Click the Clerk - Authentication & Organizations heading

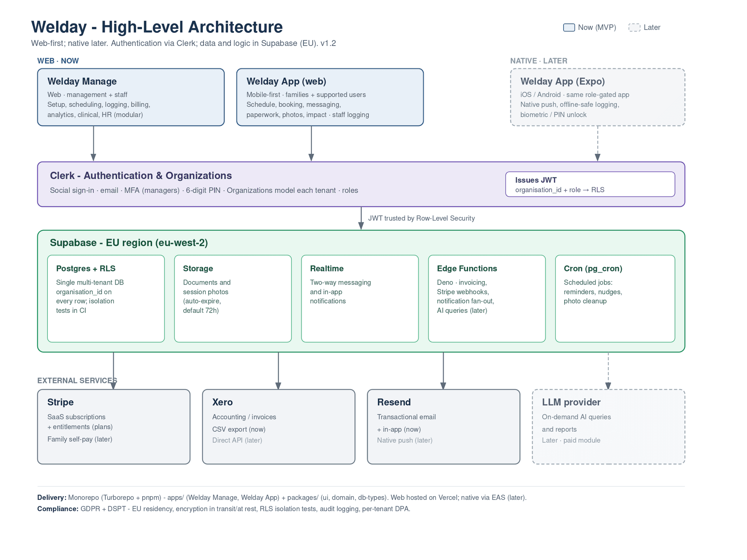click(141, 175)
